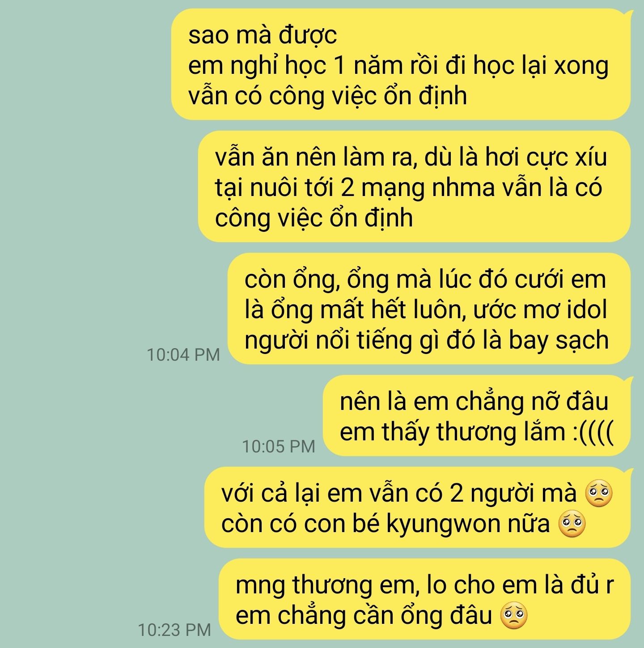The image size is (644, 648).
Task: Click the text "tại nuôi tới 2 mạng"
Action: tap(320, 188)
